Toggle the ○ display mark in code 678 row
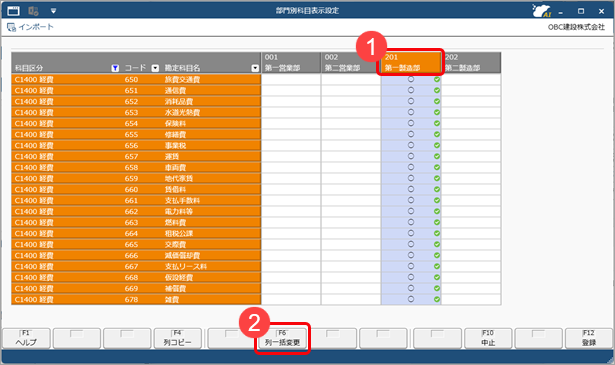 [411, 299]
